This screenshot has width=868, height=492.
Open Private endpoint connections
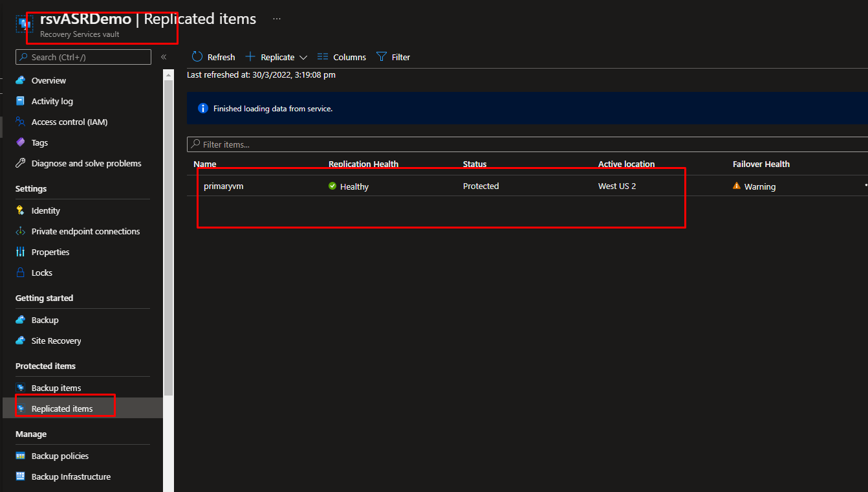point(85,231)
